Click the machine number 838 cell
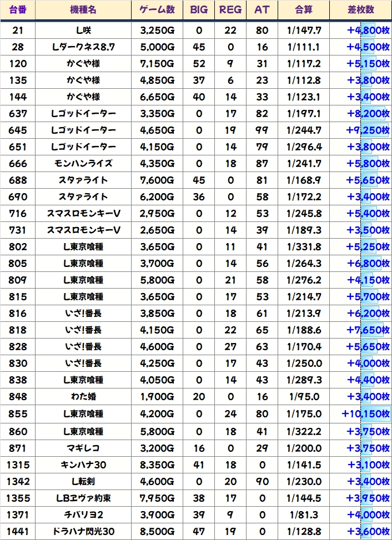The height and width of the screenshot is (540, 392). coord(18,380)
